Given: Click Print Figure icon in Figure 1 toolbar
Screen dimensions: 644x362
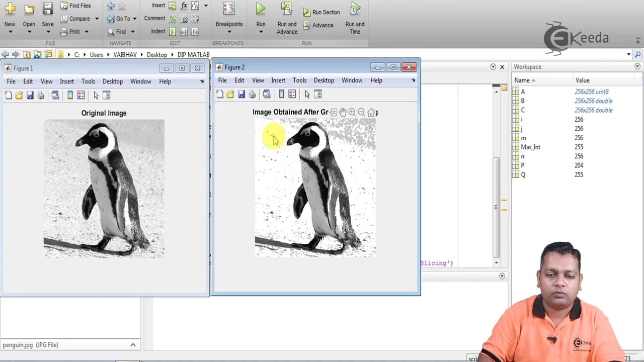Looking at the screenshot, I should click(41, 95).
